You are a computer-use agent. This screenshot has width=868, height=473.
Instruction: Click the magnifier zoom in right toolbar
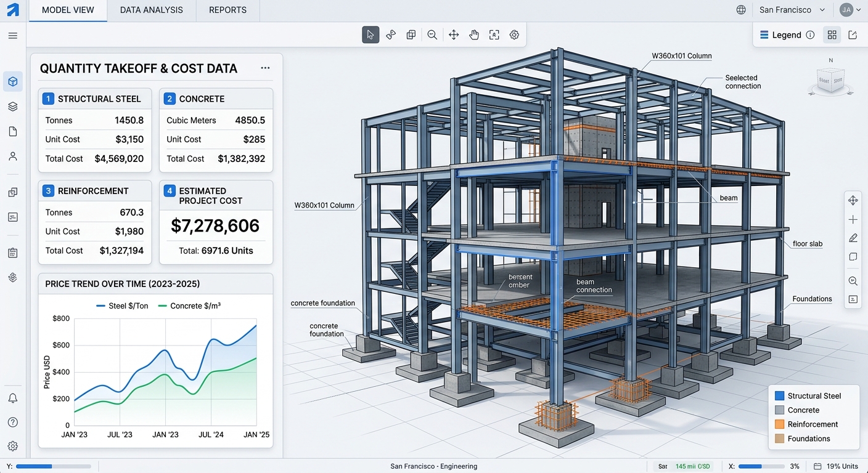tap(853, 281)
